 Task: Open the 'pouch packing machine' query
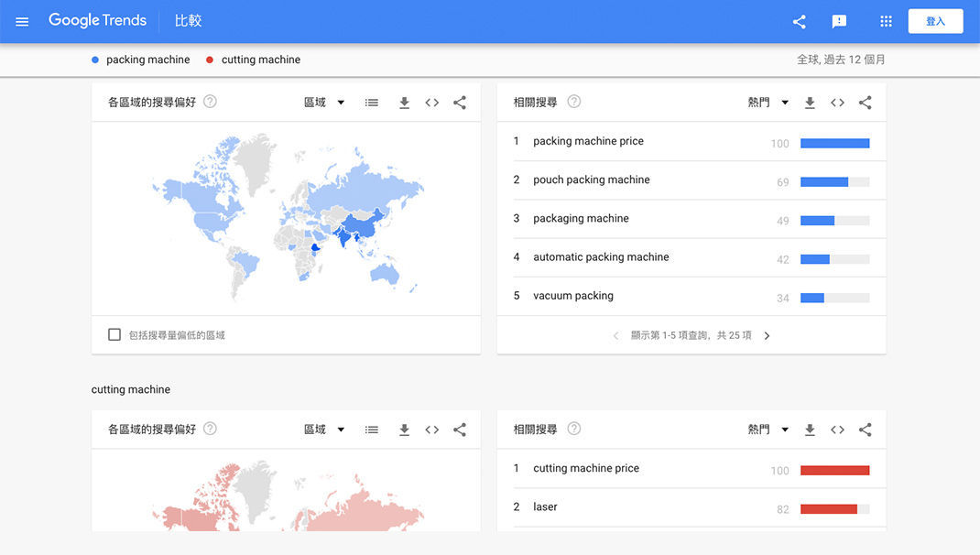pyautogui.click(x=591, y=180)
